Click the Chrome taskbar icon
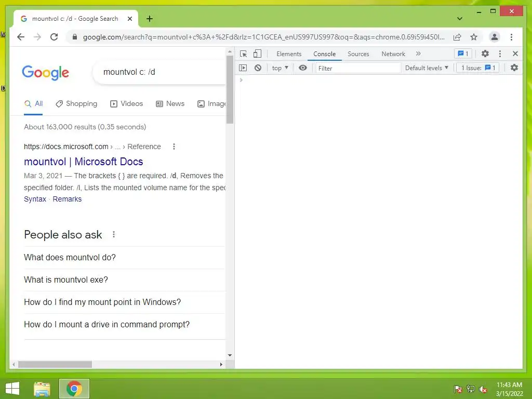 click(74, 389)
